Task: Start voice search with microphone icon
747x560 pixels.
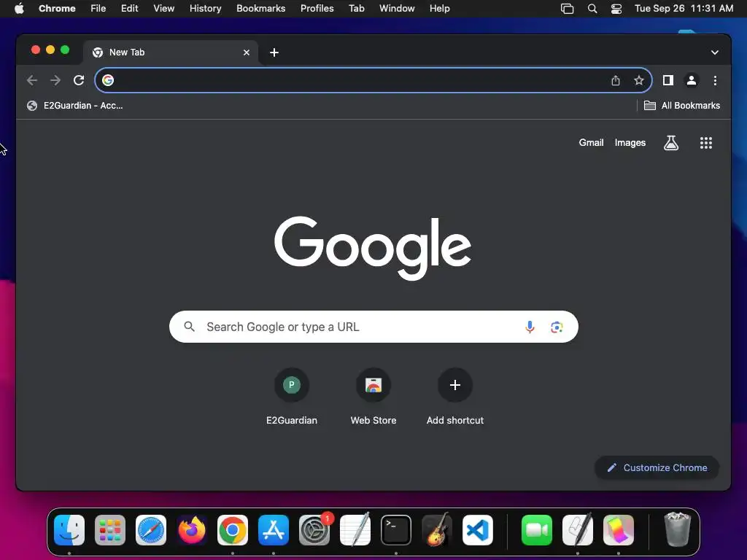Action: 530,327
